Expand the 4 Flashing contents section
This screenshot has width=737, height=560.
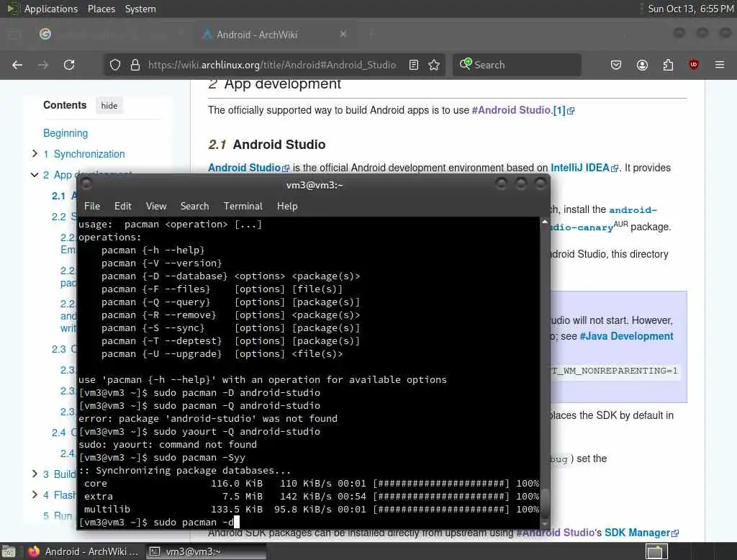click(x=35, y=494)
